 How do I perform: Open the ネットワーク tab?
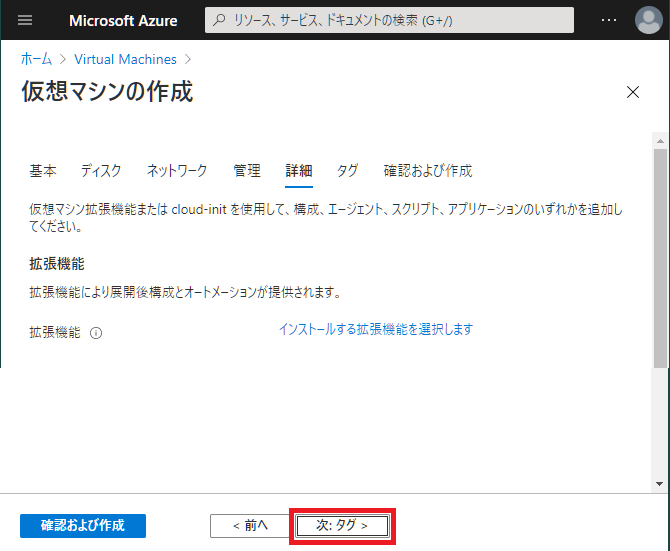click(177, 171)
